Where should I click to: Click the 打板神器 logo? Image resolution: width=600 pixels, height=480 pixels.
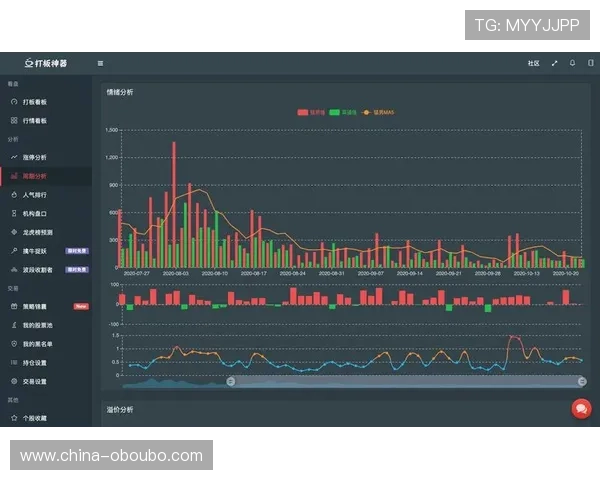(46, 63)
